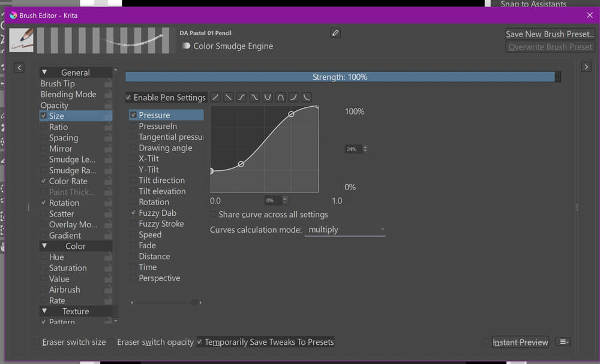Enable Share curve across all settings
The height and width of the screenshot is (364, 600).
point(214,215)
